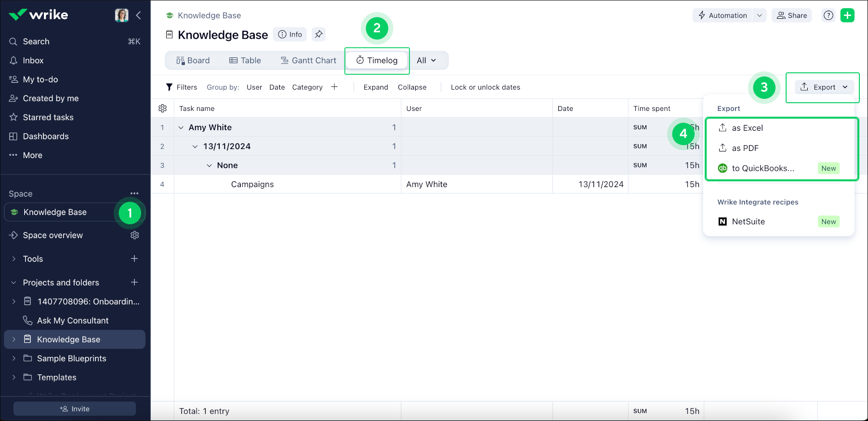Add new item to Projects and folders
This screenshot has width=868, height=421.
tap(134, 282)
